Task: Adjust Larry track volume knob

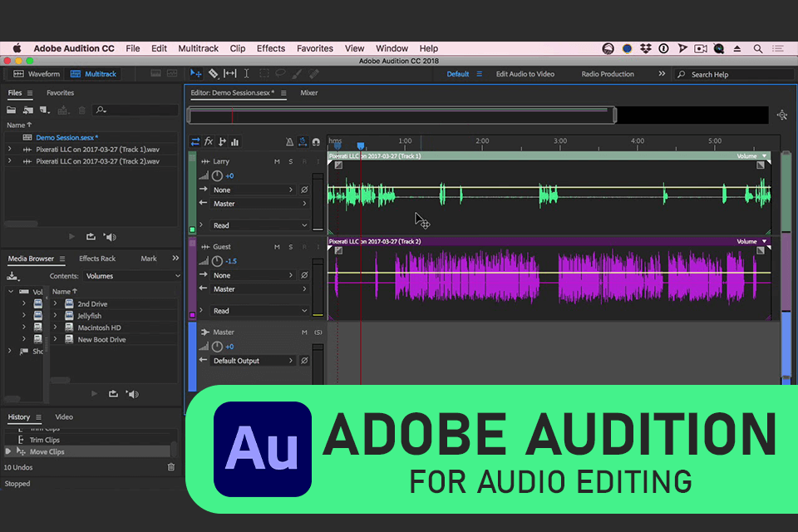Action: point(217,175)
